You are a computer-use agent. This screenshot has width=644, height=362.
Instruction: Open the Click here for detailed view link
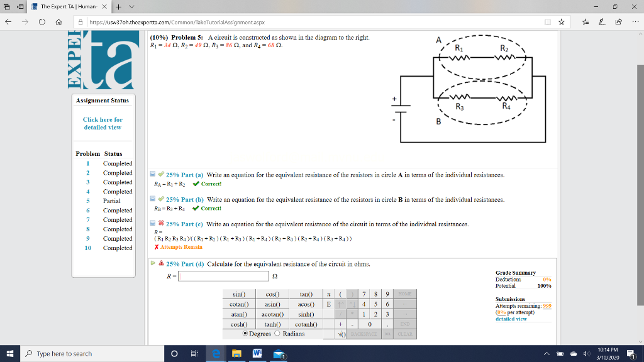click(x=103, y=123)
